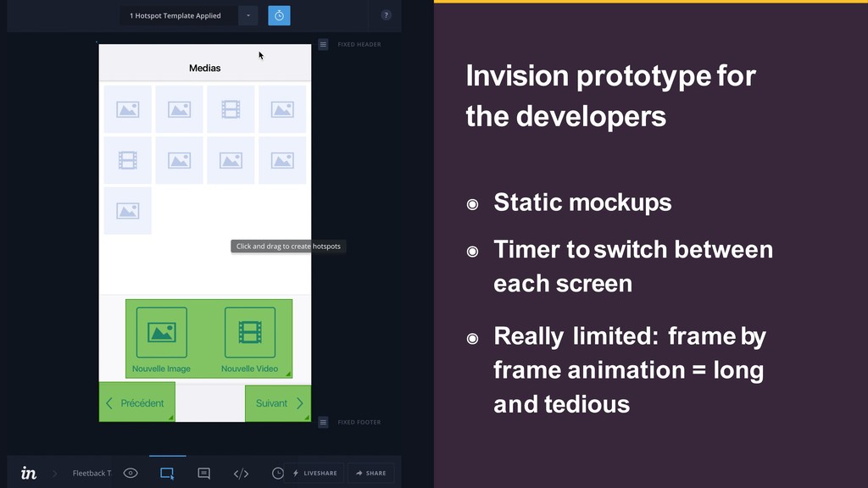Click the last image thumbnail in top row
Image resolution: width=868 pixels, height=488 pixels.
point(282,109)
